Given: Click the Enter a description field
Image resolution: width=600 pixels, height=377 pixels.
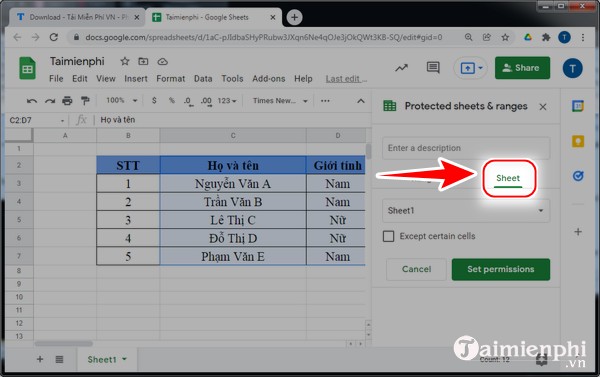Looking at the screenshot, I should tap(466, 148).
